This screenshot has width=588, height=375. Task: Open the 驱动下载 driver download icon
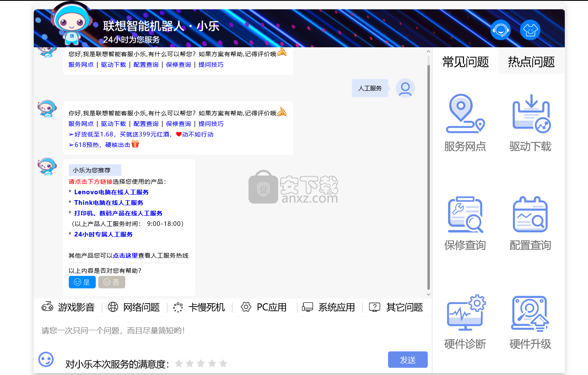531,113
